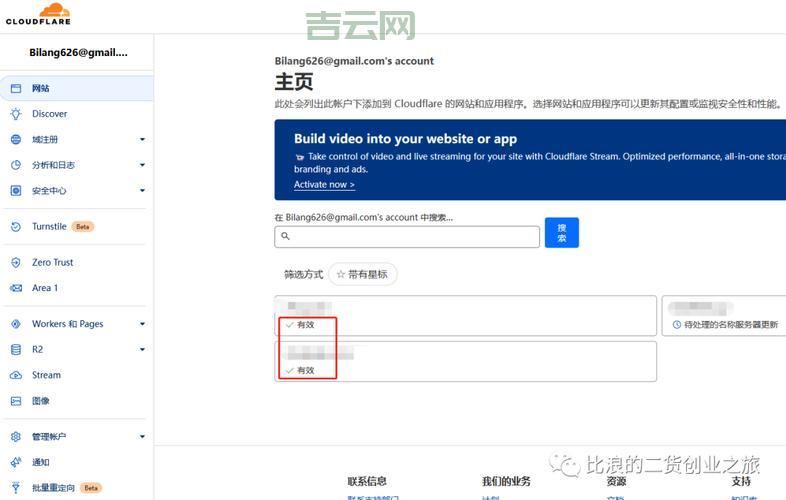Click the Stream cloud icon
This screenshot has width=786, height=500.
(x=16, y=375)
